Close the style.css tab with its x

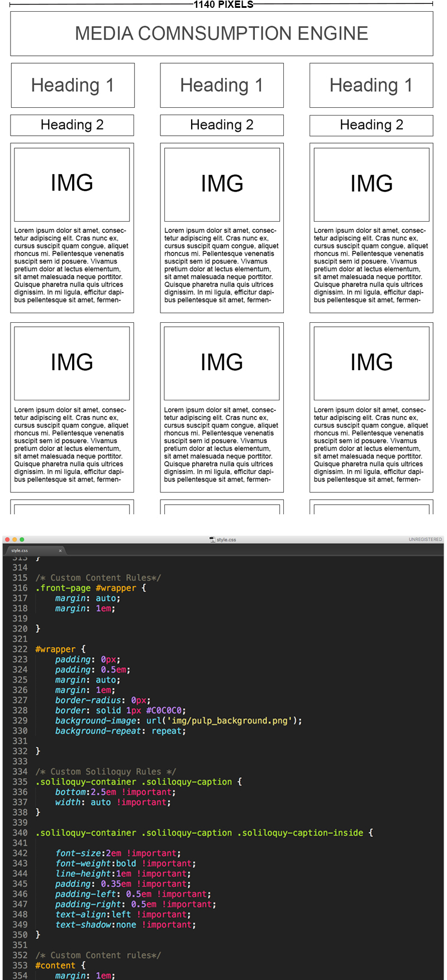pos(60,551)
